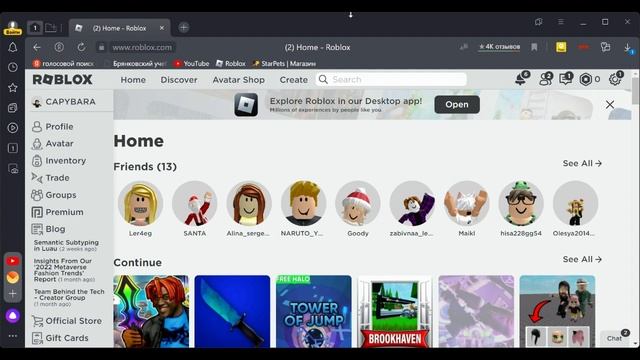Open browser account avatar icon
640x360 pixels.
pos(13,28)
